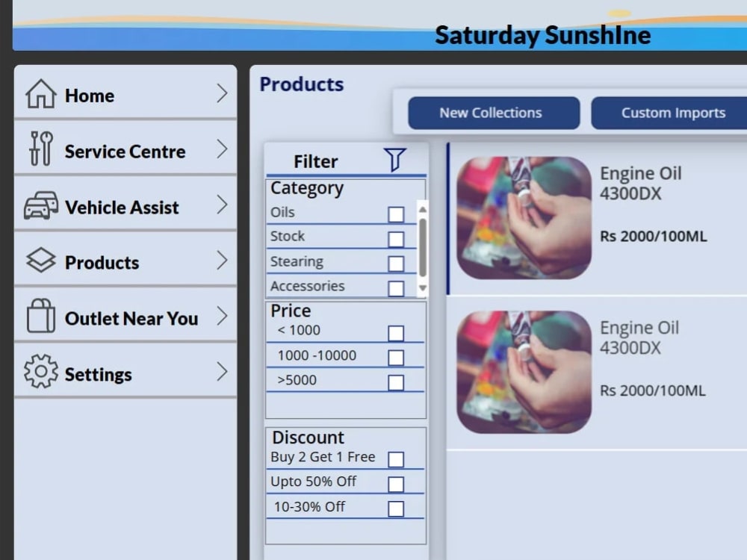Check the 10-30% Off discount

(x=396, y=509)
